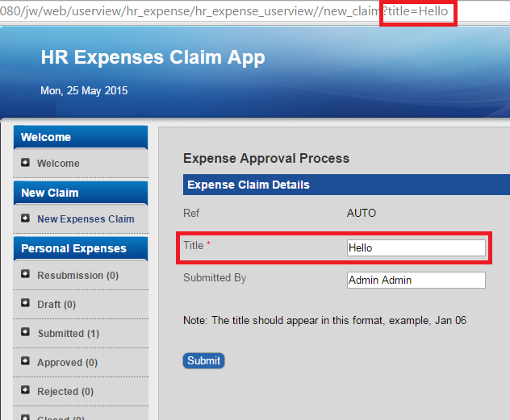This screenshot has width=510, height=420.
Task: Click the arrow icon beside New Expenses Claim
Action: pos(25,218)
